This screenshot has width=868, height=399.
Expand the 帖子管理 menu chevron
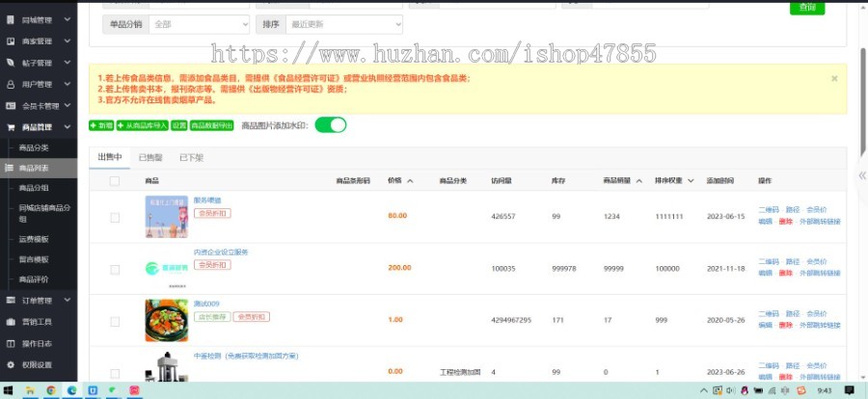[x=67, y=63]
